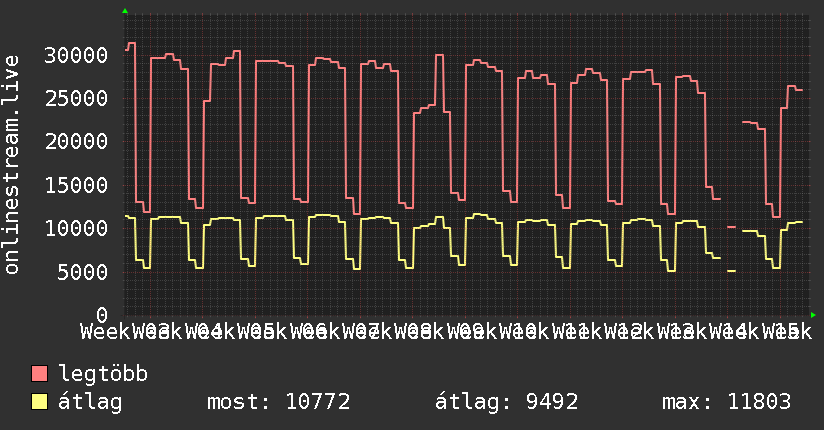Click the green arrow atop the y-axis
Viewport: 824px width, 430px height.
pos(125,11)
